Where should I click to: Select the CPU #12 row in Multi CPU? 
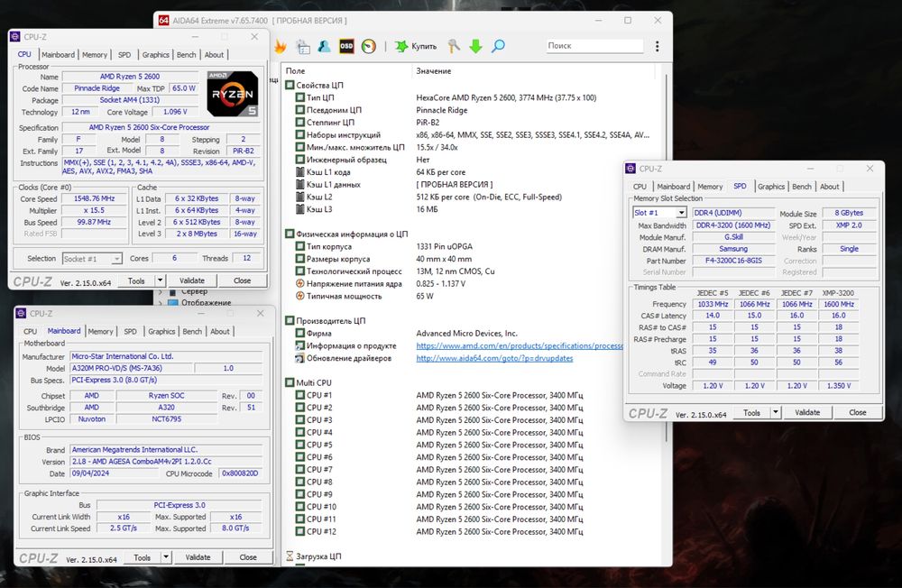coord(472,531)
